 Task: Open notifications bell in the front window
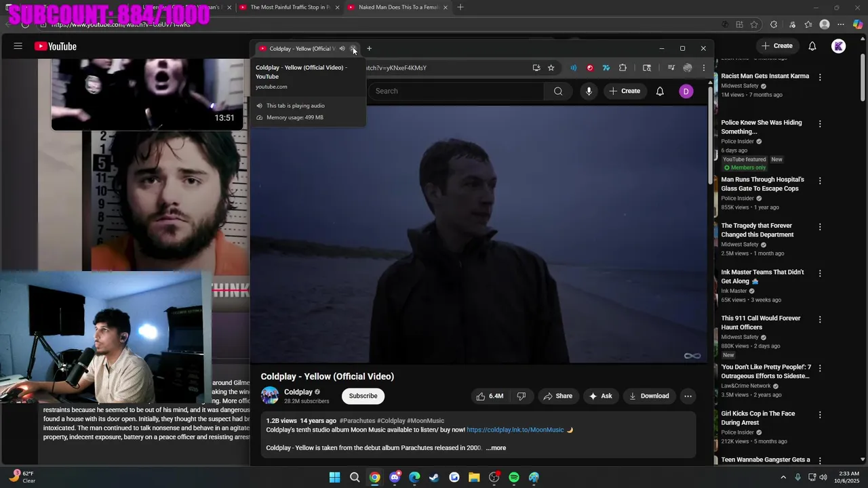[660, 91]
